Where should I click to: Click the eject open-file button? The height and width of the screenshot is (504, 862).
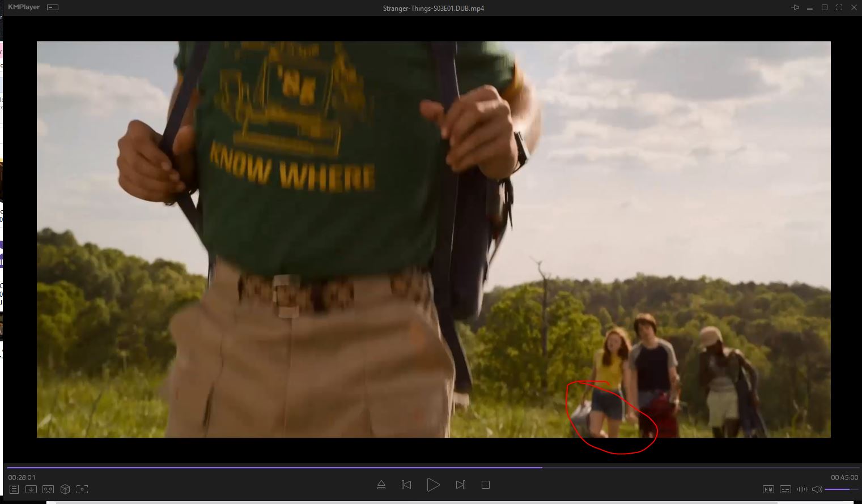point(381,485)
